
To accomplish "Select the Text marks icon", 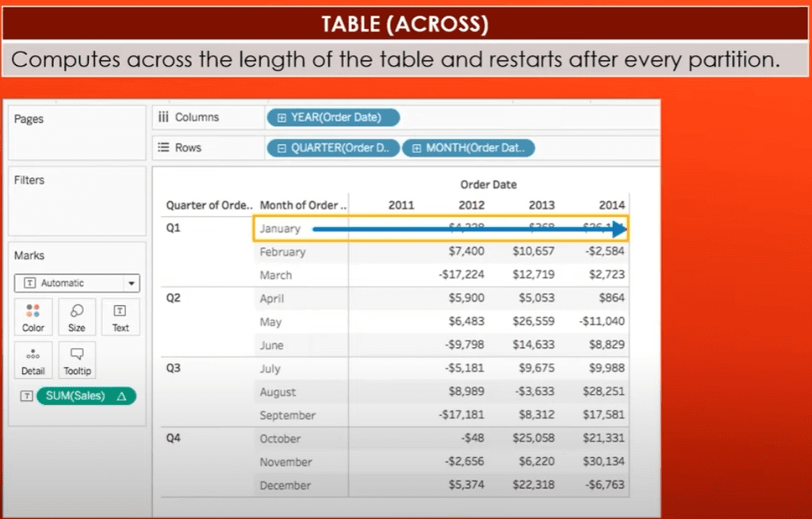I will click(x=121, y=317).
